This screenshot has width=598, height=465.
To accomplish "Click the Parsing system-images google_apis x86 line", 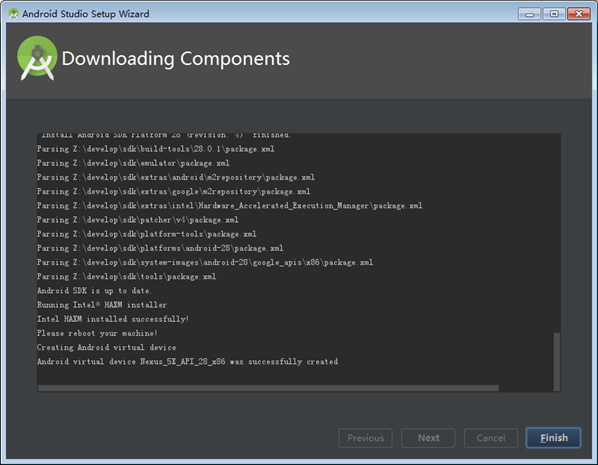I will 205,262.
